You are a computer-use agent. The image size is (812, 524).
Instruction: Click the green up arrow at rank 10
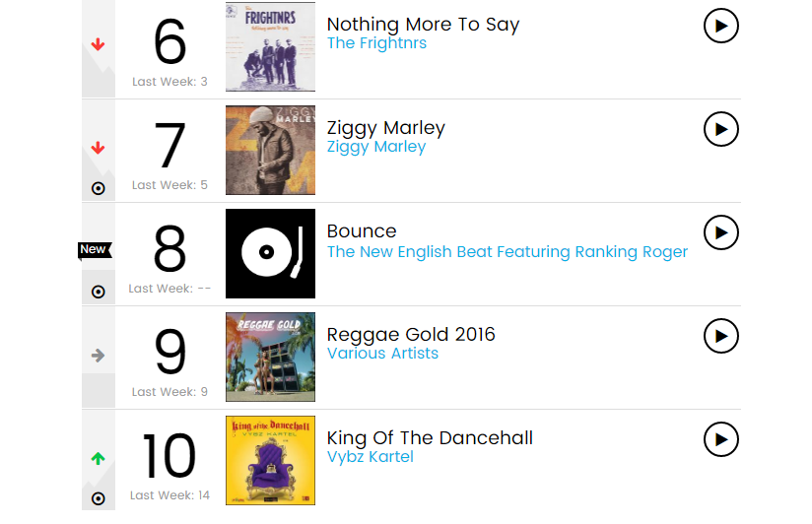tap(98, 459)
